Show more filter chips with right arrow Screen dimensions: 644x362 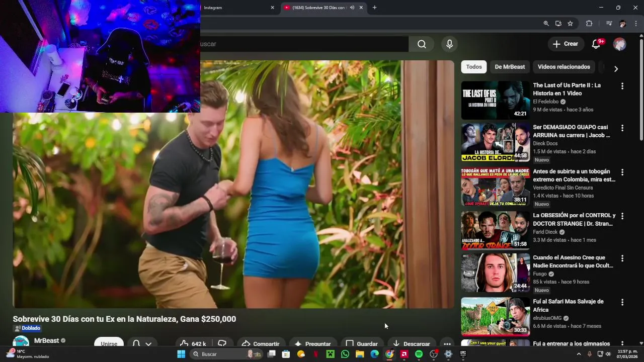click(616, 68)
